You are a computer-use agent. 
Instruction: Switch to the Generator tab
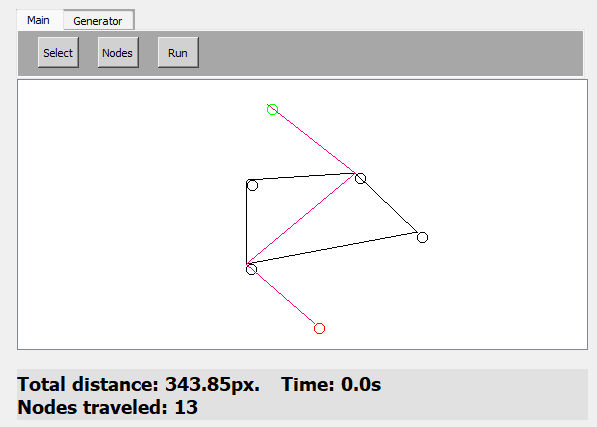[98, 21]
